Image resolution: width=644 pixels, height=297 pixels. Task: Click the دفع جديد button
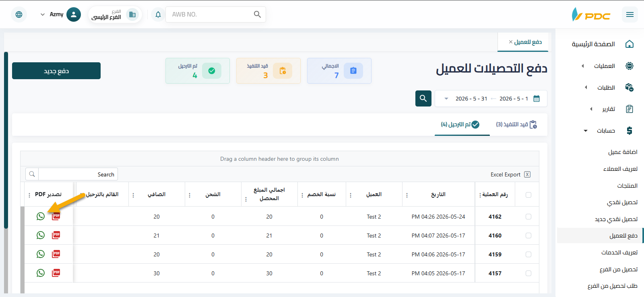click(x=56, y=71)
